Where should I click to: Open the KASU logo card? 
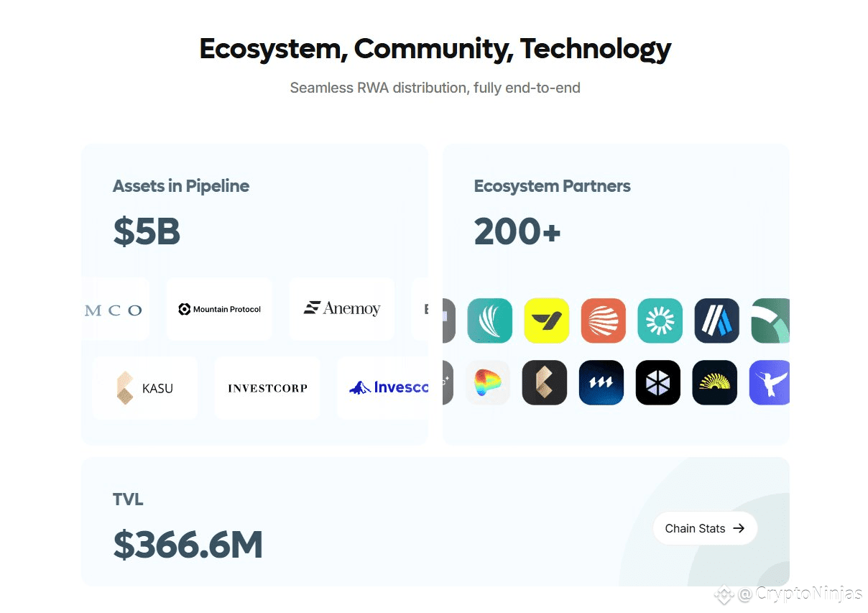coord(145,388)
